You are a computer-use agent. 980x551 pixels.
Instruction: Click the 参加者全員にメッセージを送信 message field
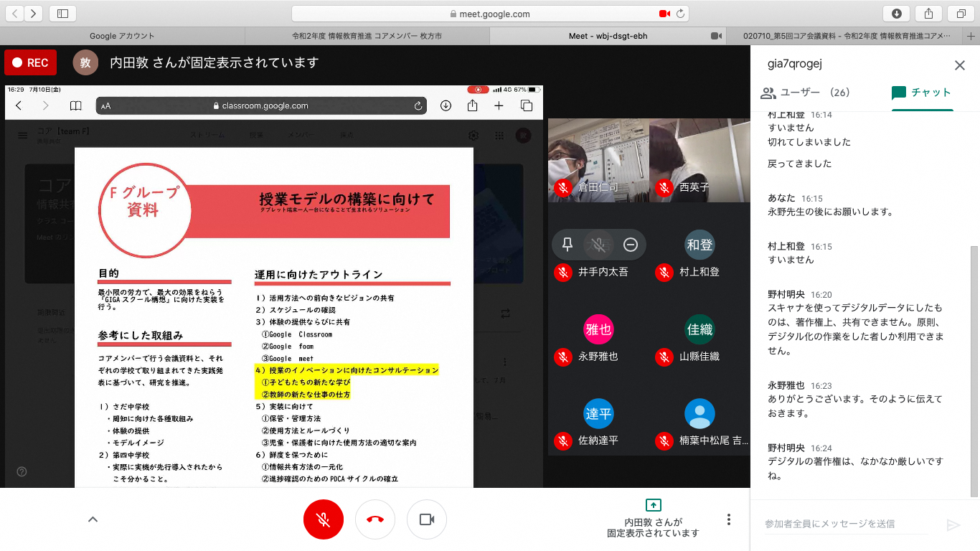[x=846, y=524]
